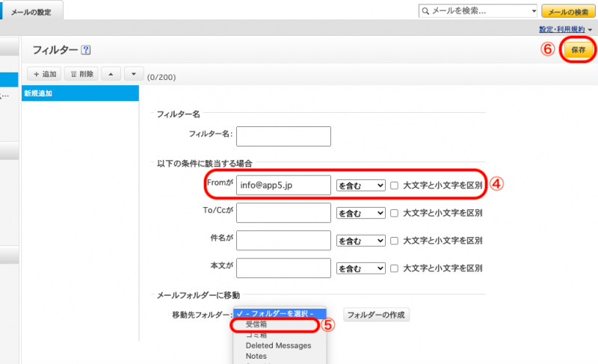This screenshot has width=598, height=364.
Task: Click the Fromが field containing info@app5.jp
Action: point(283,185)
